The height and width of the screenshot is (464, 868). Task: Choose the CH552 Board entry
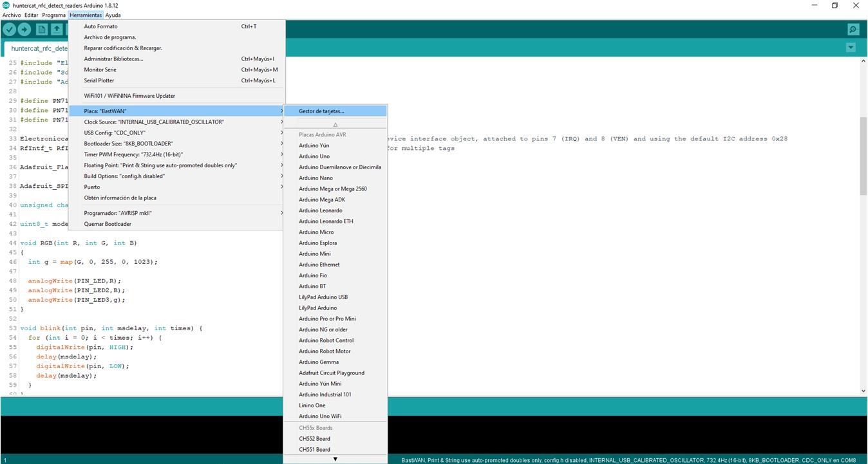tap(335, 439)
